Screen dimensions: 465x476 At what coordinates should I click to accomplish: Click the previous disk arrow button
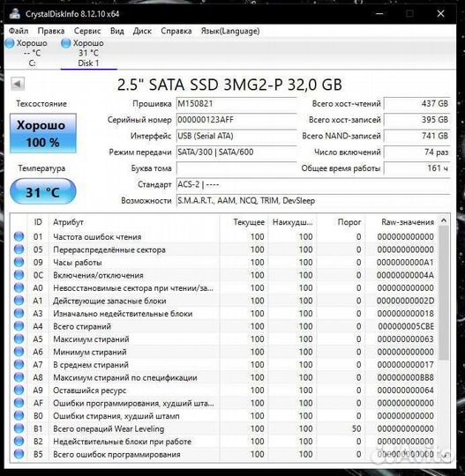[x=18, y=84]
